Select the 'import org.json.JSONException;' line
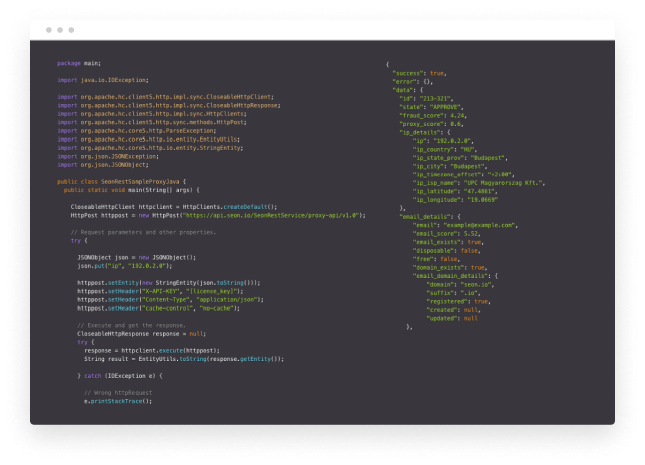The image size is (645, 465). click(108, 156)
